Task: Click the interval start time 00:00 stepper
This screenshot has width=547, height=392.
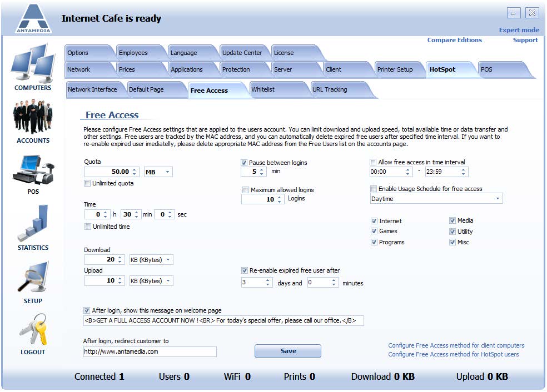Action: 407,172
